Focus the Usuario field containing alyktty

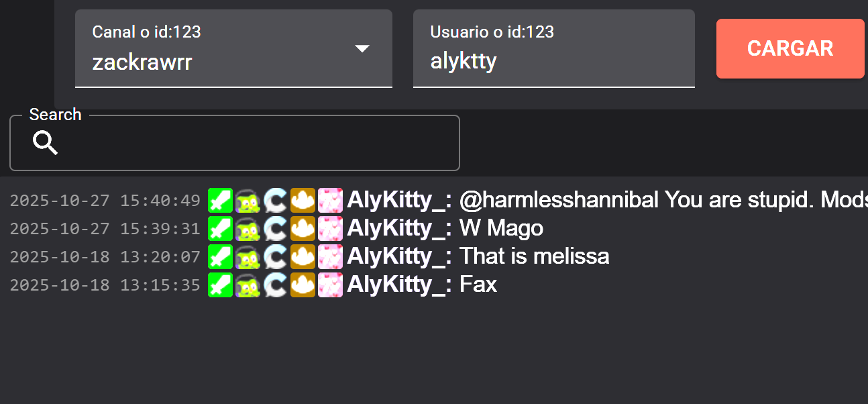pyautogui.click(x=554, y=48)
